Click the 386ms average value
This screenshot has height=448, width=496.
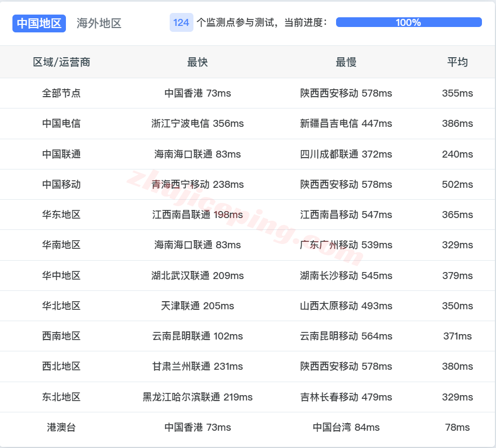pos(458,124)
